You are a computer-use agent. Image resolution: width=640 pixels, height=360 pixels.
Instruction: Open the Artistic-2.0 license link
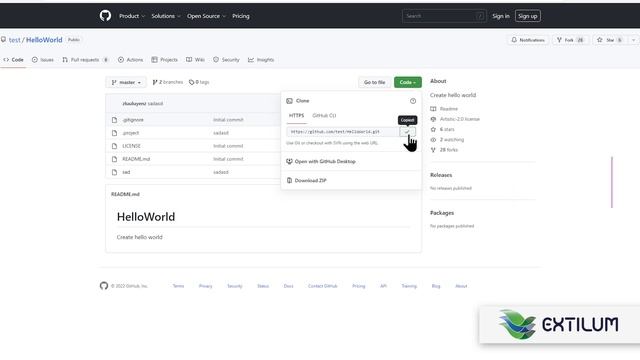coord(460,119)
